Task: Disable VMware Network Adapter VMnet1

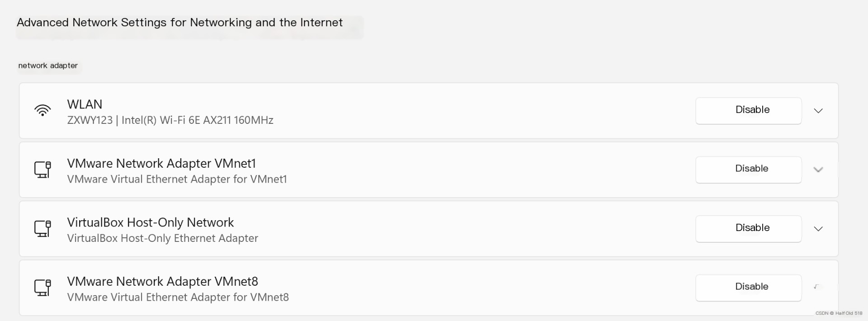Action: (748, 170)
